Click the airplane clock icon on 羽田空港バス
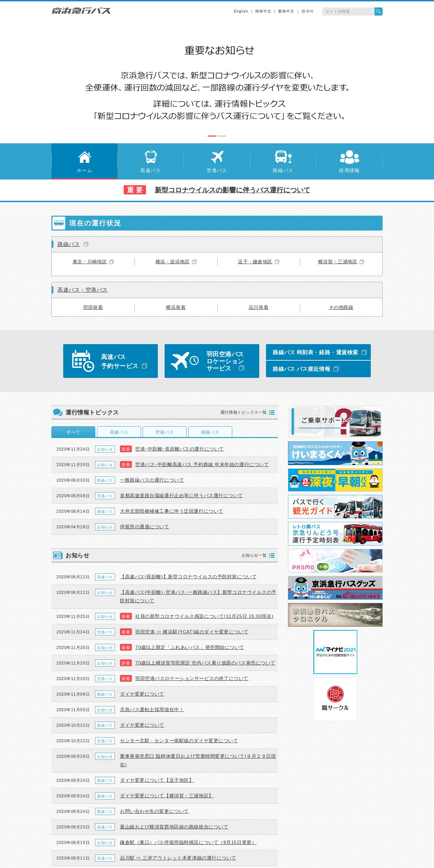This screenshot has width=434, height=868. [185, 361]
